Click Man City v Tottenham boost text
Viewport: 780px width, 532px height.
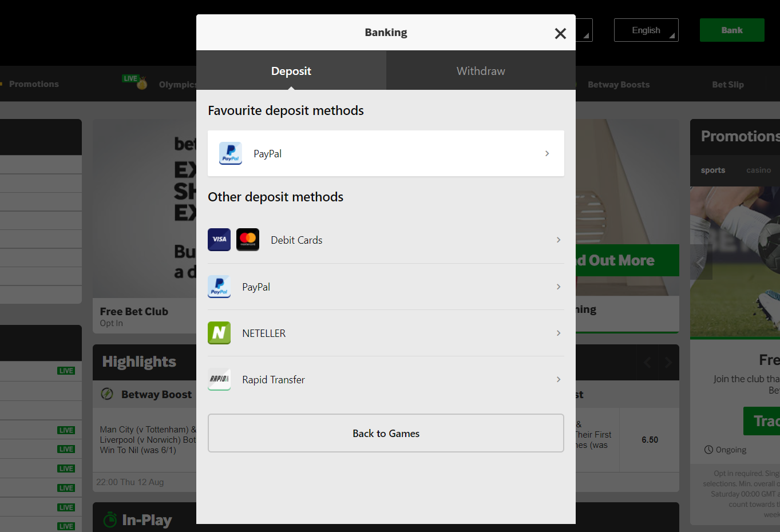point(148,440)
